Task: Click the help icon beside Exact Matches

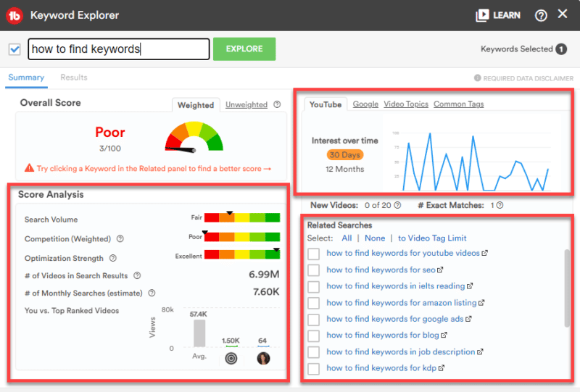Action: tap(500, 205)
